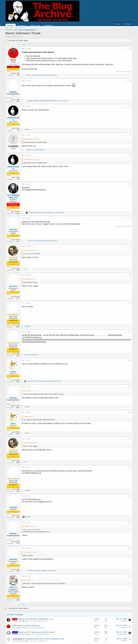Click the "/calm/" thread prefix label
Screen dimensions: 138x644
(x=15, y=632)
